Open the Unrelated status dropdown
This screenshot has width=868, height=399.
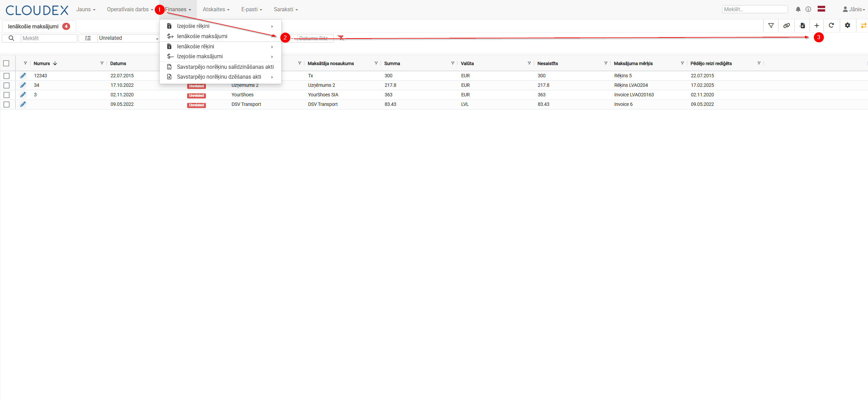[x=128, y=38]
